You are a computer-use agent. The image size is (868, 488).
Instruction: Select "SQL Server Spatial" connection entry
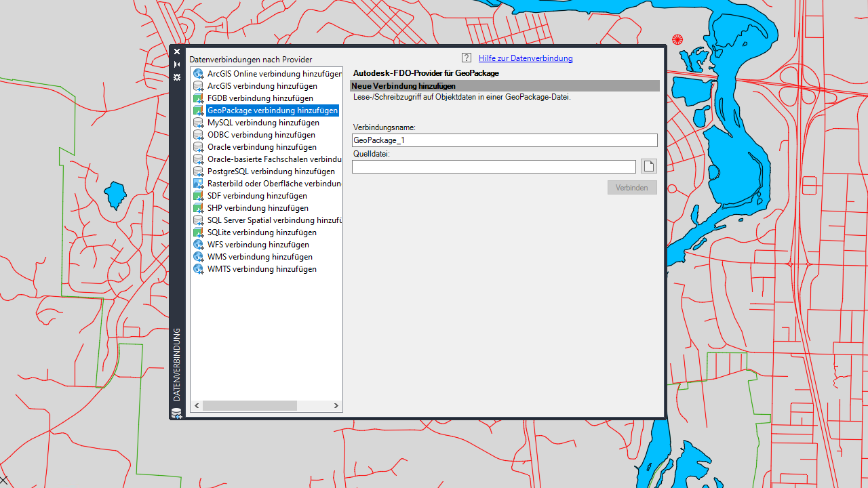coord(274,220)
